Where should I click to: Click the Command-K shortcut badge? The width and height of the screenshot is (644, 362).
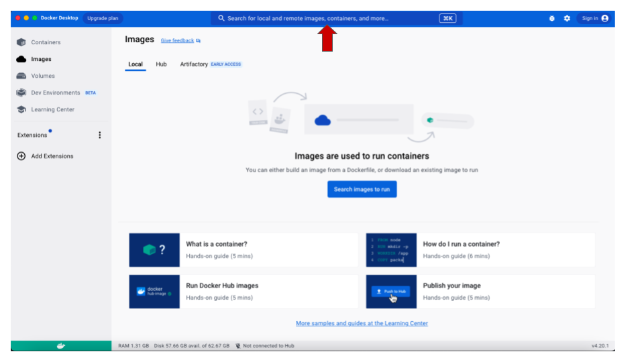tap(447, 19)
